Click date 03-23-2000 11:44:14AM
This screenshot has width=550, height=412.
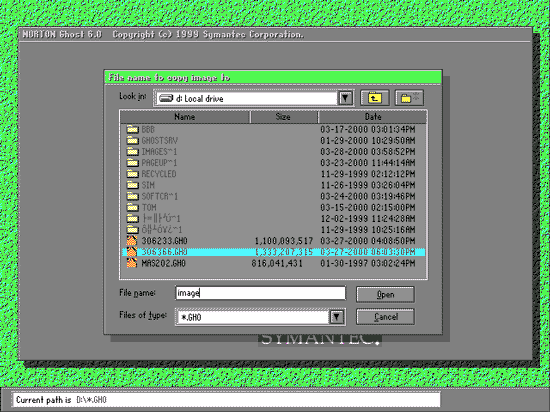368,163
